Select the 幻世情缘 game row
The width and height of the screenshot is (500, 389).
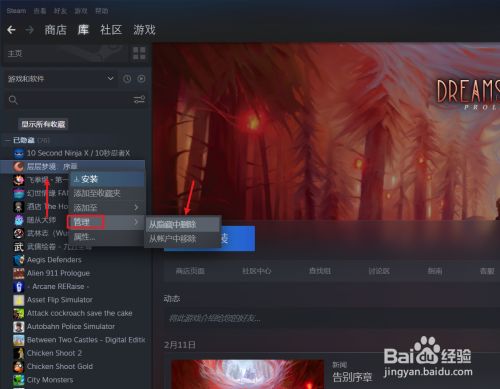[x=40, y=193]
